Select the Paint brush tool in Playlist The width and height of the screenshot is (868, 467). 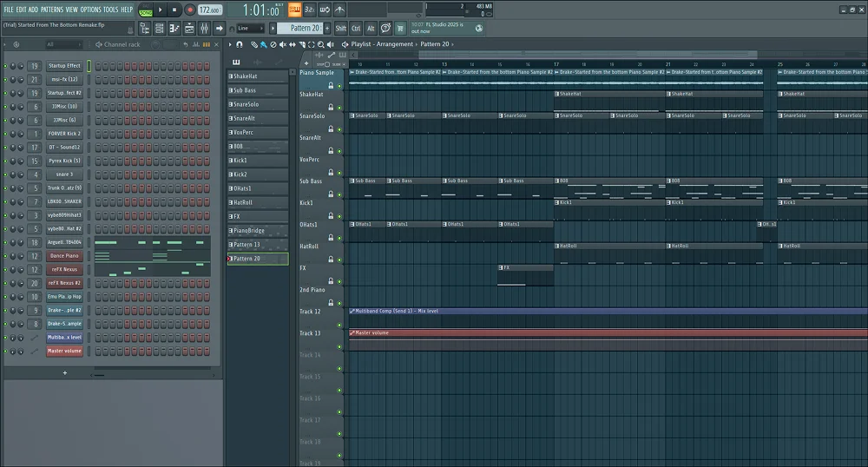(264, 44)
